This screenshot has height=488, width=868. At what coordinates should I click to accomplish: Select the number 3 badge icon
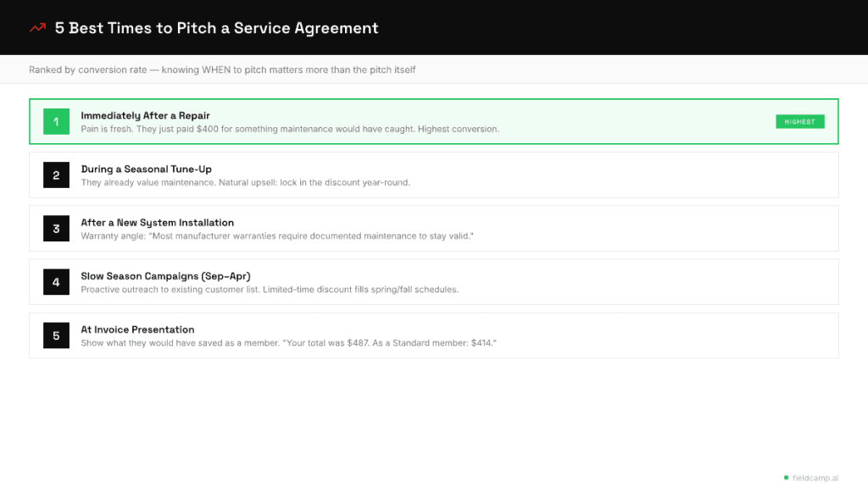click(56, 228)
